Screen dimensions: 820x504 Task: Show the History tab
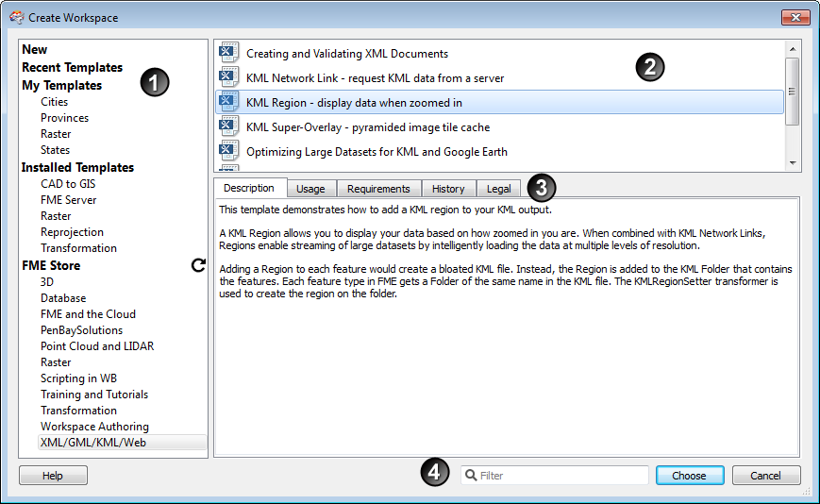(x=448, y=189)
